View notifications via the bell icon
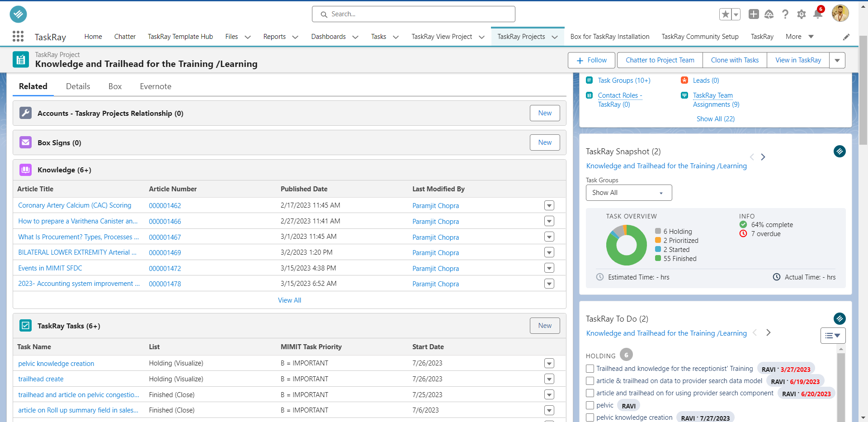868x422 pixels. [817, 14]
